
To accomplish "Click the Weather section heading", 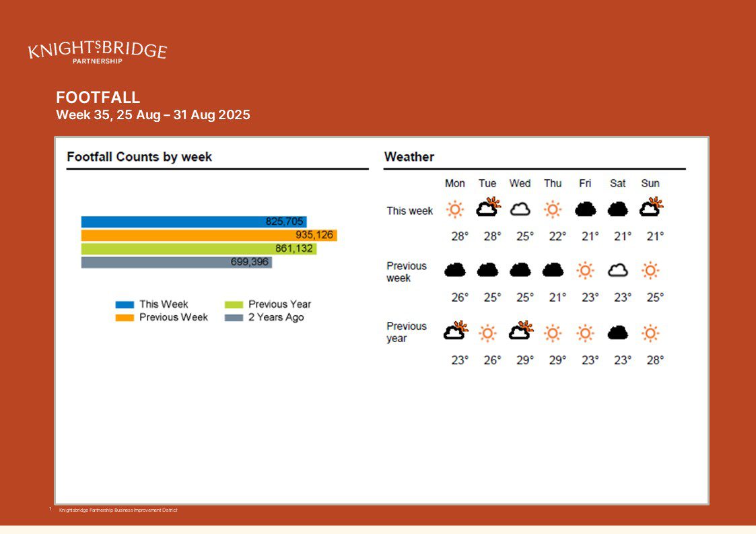I will coord(409,157).
